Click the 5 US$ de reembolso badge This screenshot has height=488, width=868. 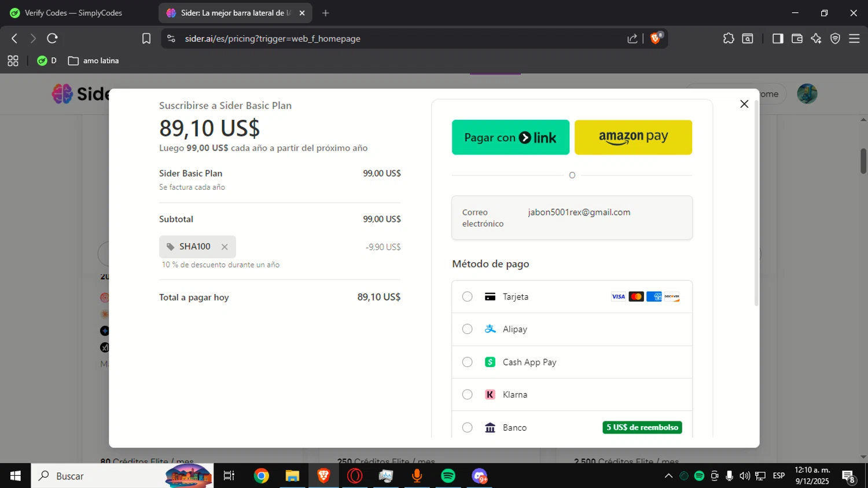point(642,427)
